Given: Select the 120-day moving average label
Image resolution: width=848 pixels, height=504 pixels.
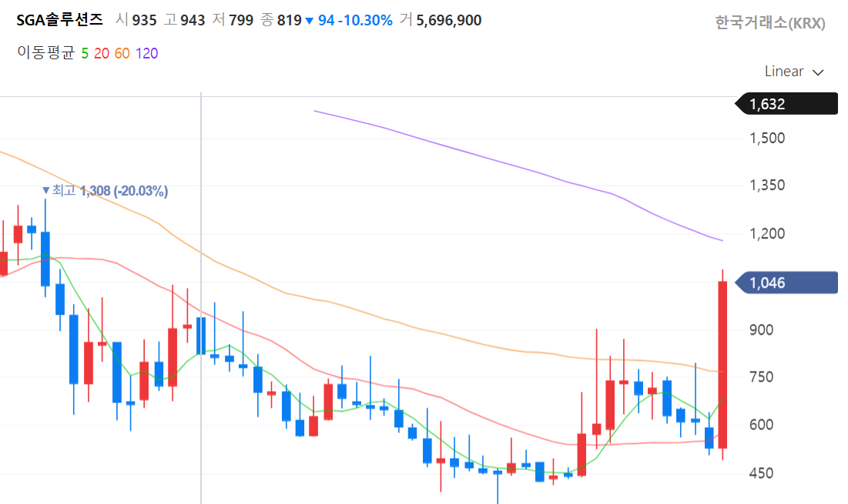Looking at the screenshot, I should [x=146, y=54].
